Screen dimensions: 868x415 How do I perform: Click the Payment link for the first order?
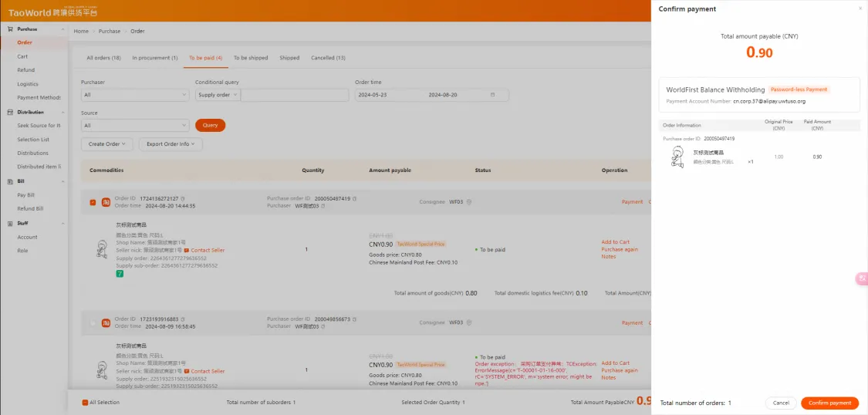click(632, 202)
